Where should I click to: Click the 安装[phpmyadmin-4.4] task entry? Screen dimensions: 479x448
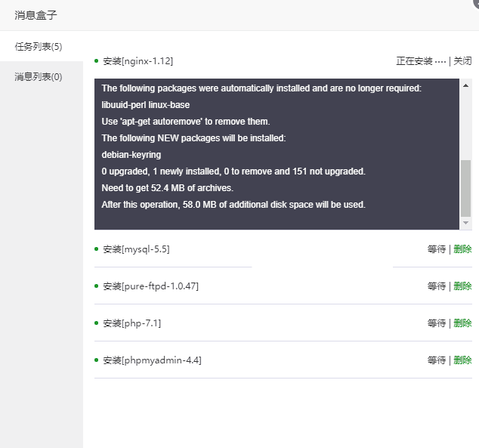click(x=152, y=360)
